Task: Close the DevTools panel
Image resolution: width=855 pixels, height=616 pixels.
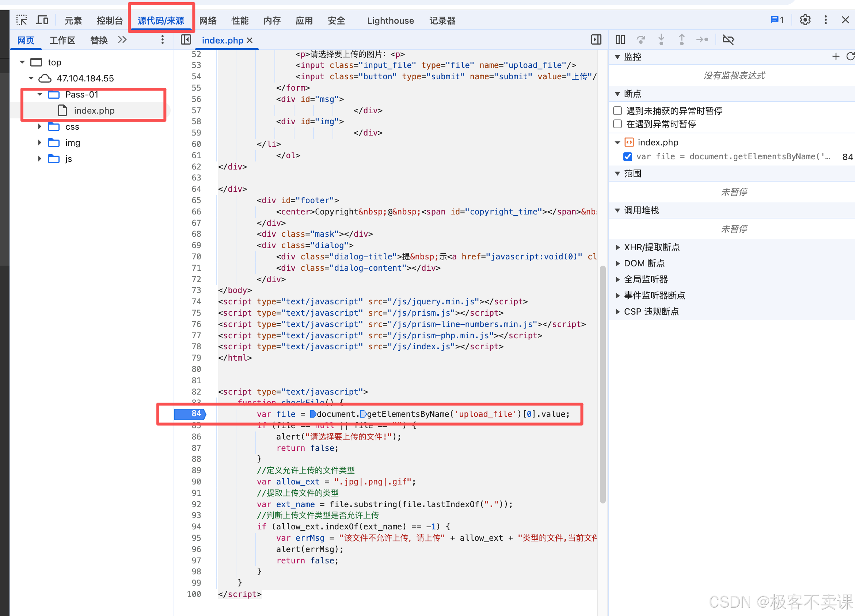Action: (x=845, y=20)
